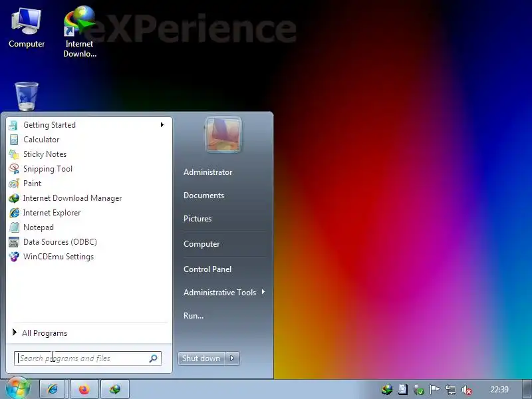This screenshot has height=399, width=532.
Task: Click Internet Download Manager icon in Start menu
Action: pyautogui.click(x=13, y=198)
